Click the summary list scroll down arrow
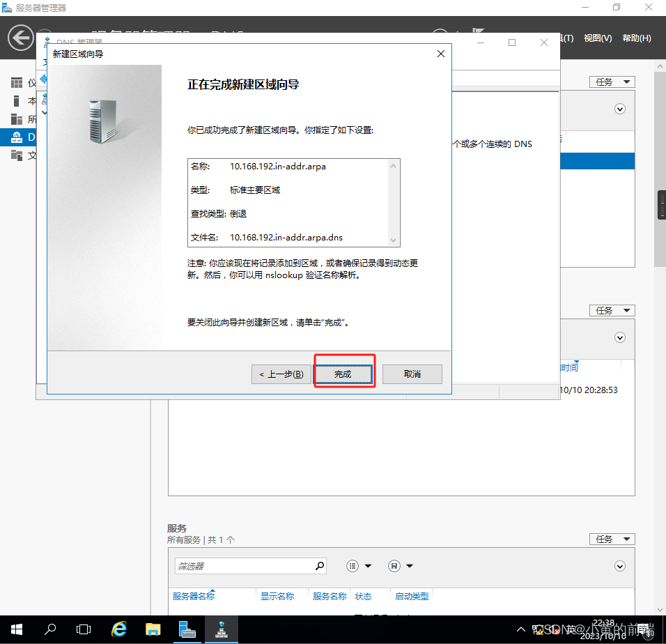The width and height of the screenshot is (666, 644). pos(394,240)
